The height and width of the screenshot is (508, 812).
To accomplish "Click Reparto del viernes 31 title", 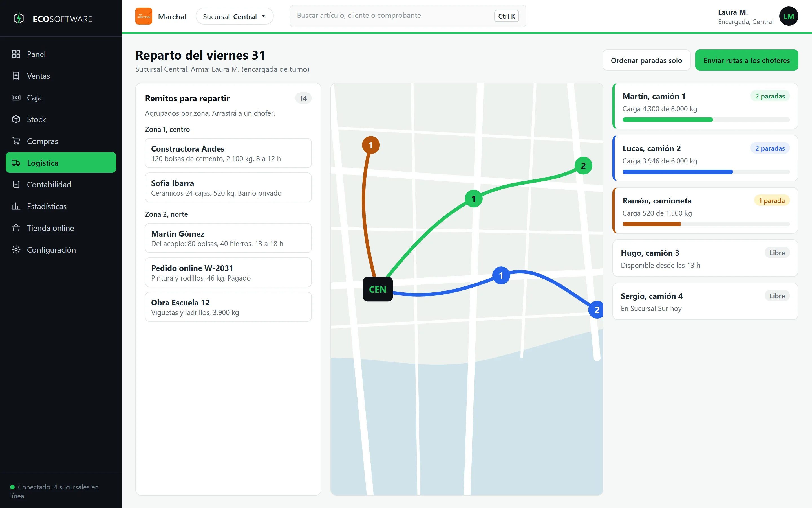I will click(x=200, y=55).
